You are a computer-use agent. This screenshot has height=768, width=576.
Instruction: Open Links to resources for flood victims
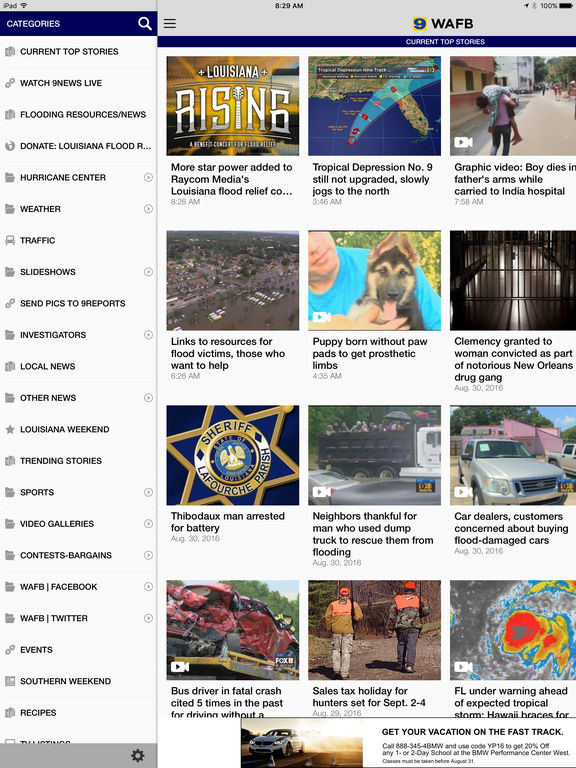click(x=228, y=354)
